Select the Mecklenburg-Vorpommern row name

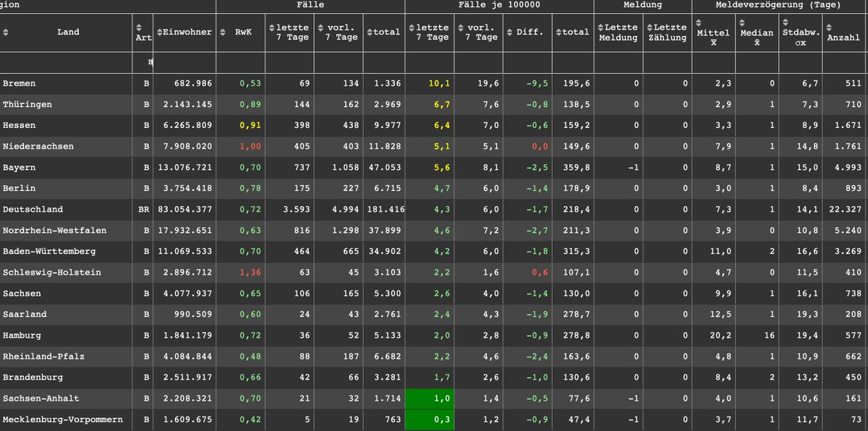[x=62, y=419]
